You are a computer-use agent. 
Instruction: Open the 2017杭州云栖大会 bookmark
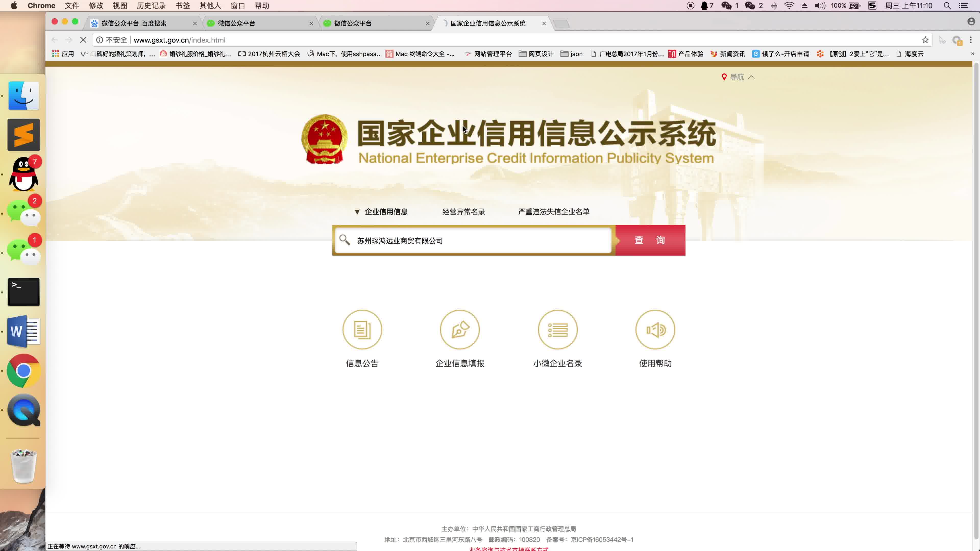[x=268, y=54]
